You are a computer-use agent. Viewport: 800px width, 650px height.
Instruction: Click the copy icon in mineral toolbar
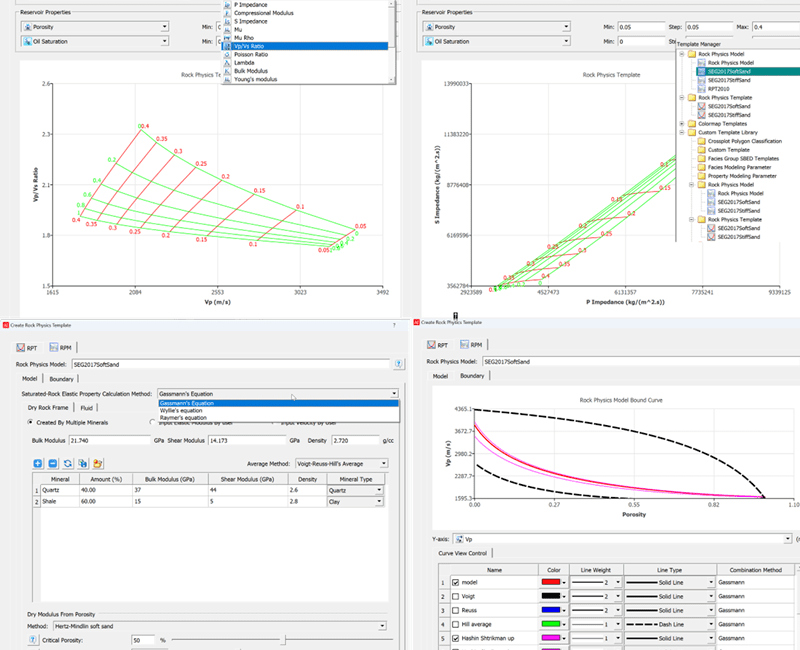[x=82, y=464]
